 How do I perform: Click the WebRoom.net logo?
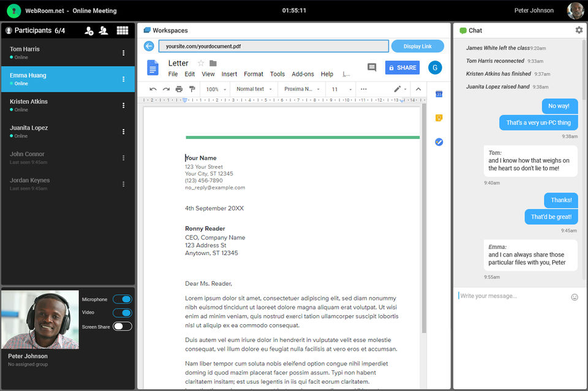[x=14, y=10]
